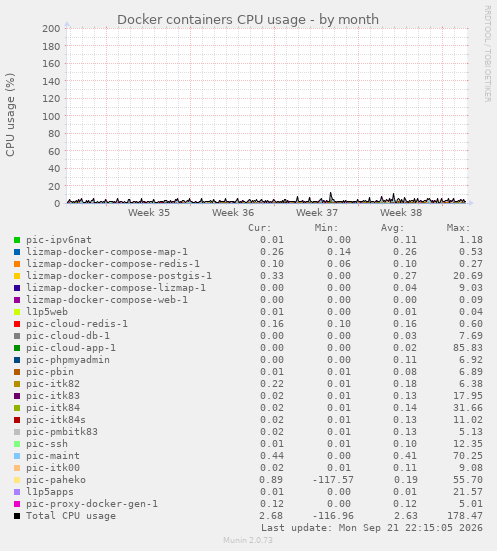This screenshot has height=551, width=497.
Task: Select the pic-itk84 label
Action: [53, 408]
